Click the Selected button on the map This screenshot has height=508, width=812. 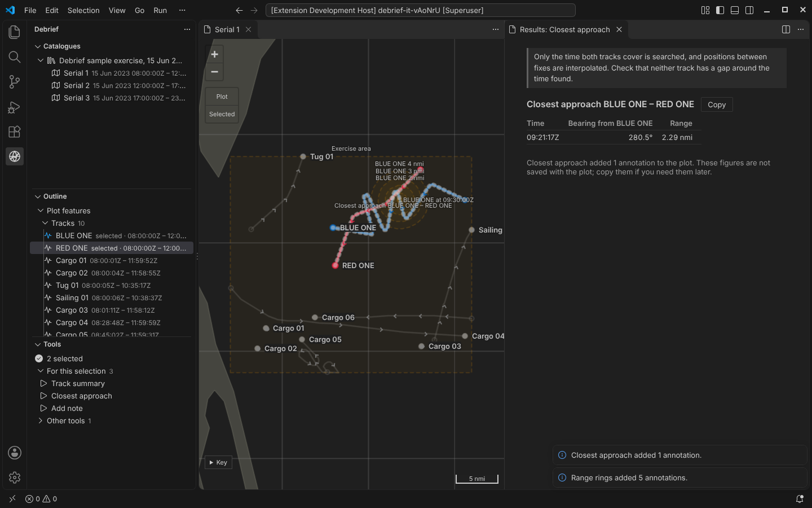[222, 114]
